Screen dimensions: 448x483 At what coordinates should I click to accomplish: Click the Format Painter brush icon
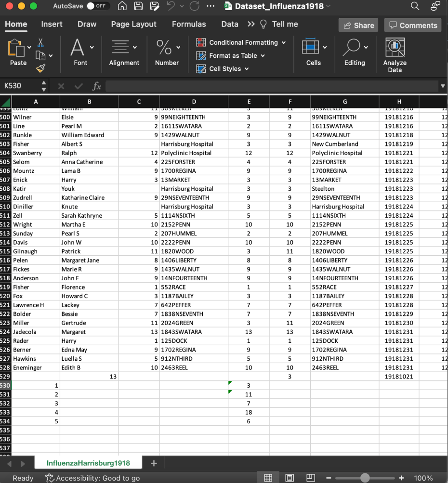(40, 68)
